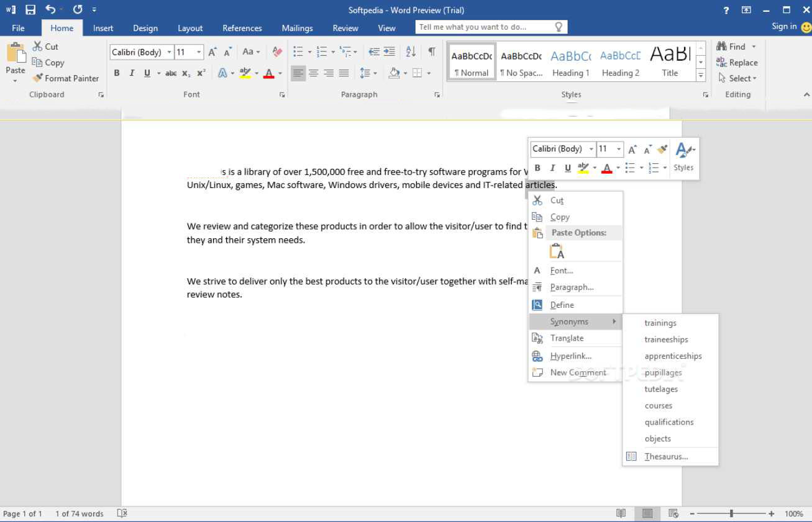Toggle Bold in the ribbon
The image size is (812, 522).
[x=117, y=73]
